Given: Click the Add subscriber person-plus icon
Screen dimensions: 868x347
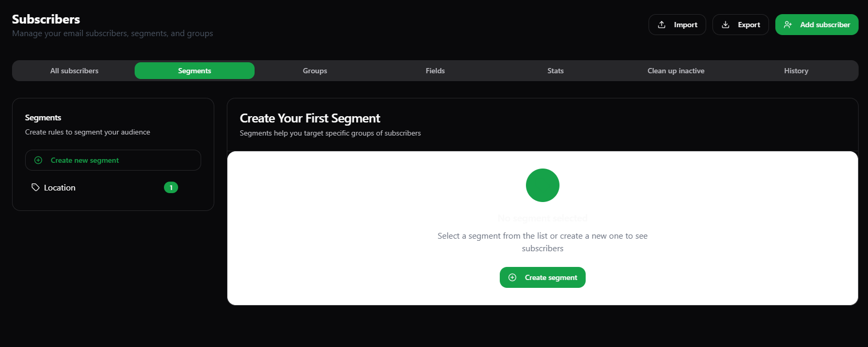Looking at the screenshot, I should [x=788, y=24].
